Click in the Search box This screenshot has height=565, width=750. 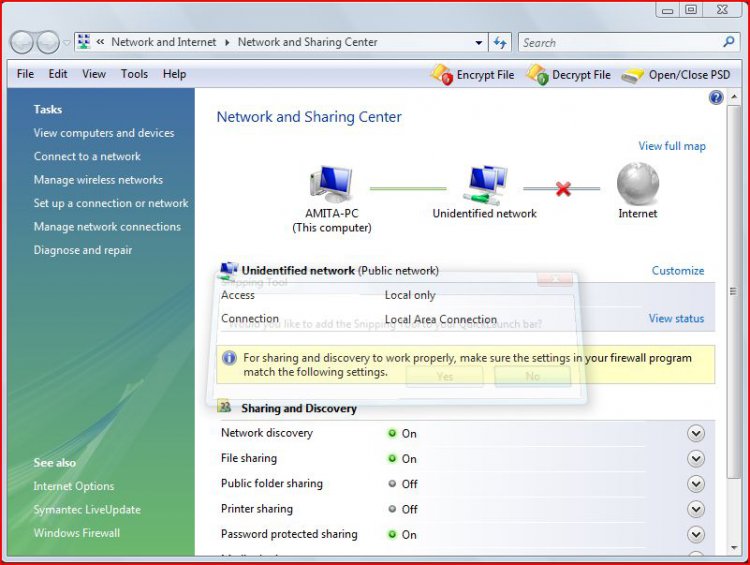(620, 43)
